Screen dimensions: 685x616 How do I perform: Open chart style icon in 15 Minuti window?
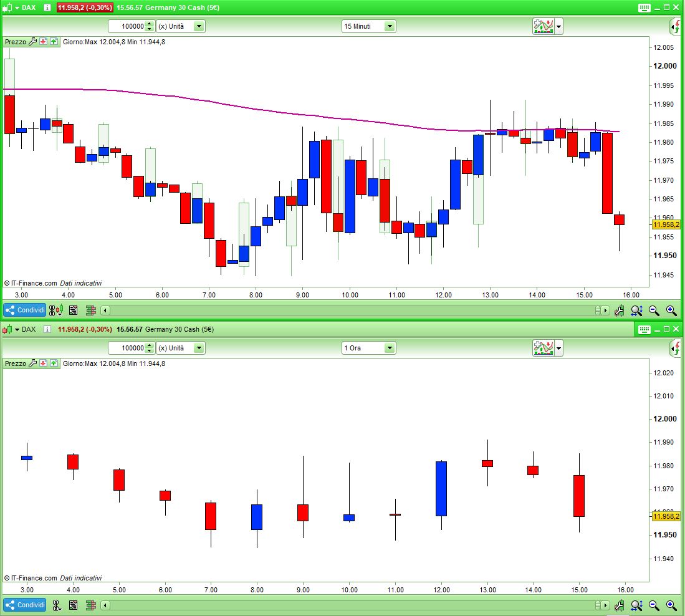point(7,8)
